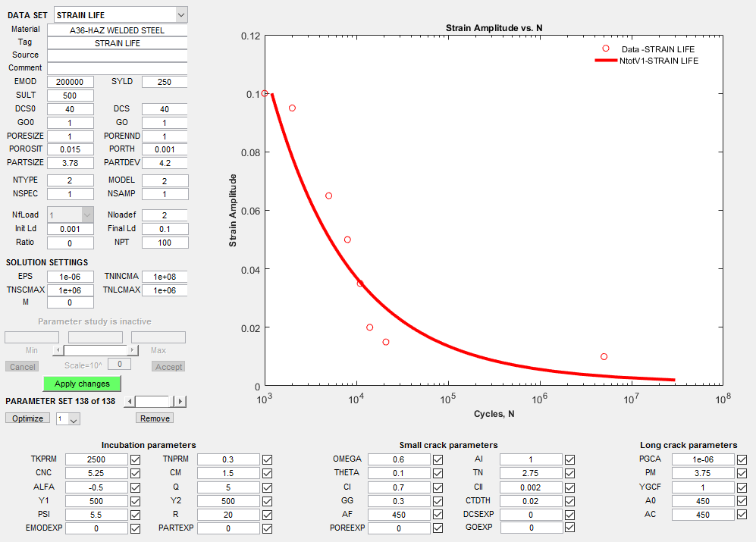Click left arrow of PARAMETER SET slider
The width and height of the screenshot is (756, 542).
(x=130, y=402)
